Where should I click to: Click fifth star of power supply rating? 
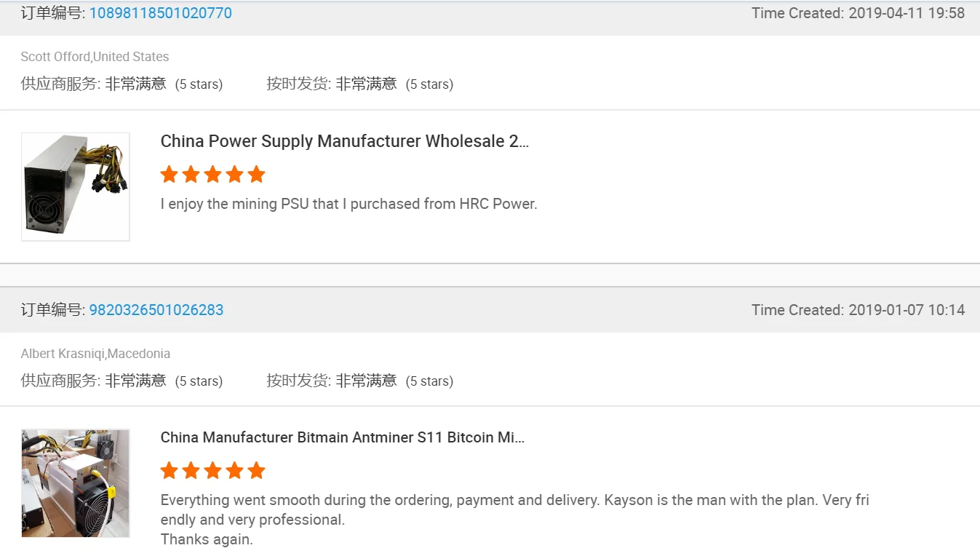(x=256, y=174)
